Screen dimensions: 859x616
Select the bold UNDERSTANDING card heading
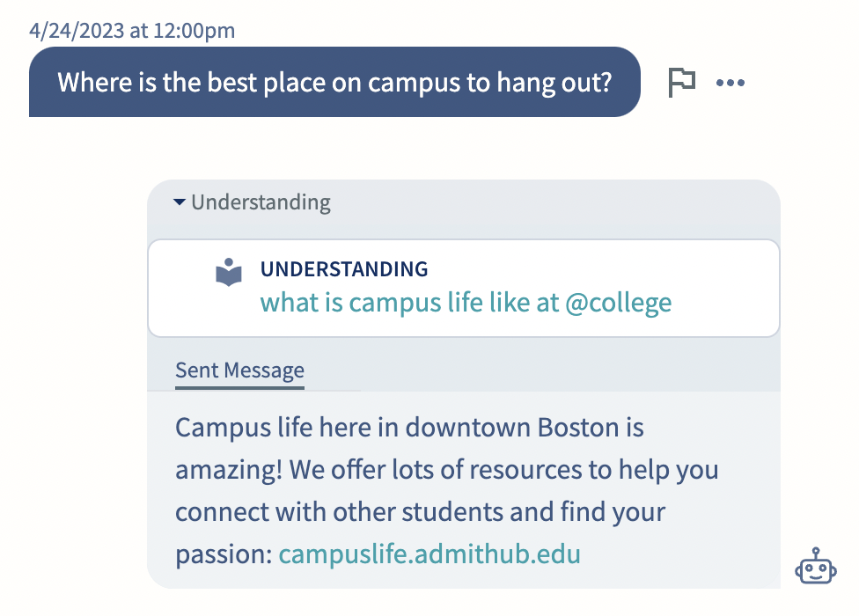[344, 269]
